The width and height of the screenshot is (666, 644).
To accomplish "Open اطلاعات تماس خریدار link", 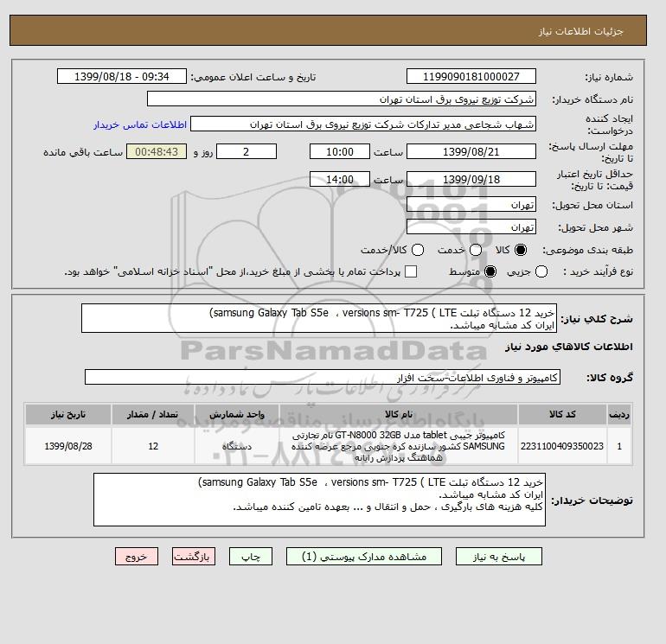I will coord(140,124).
